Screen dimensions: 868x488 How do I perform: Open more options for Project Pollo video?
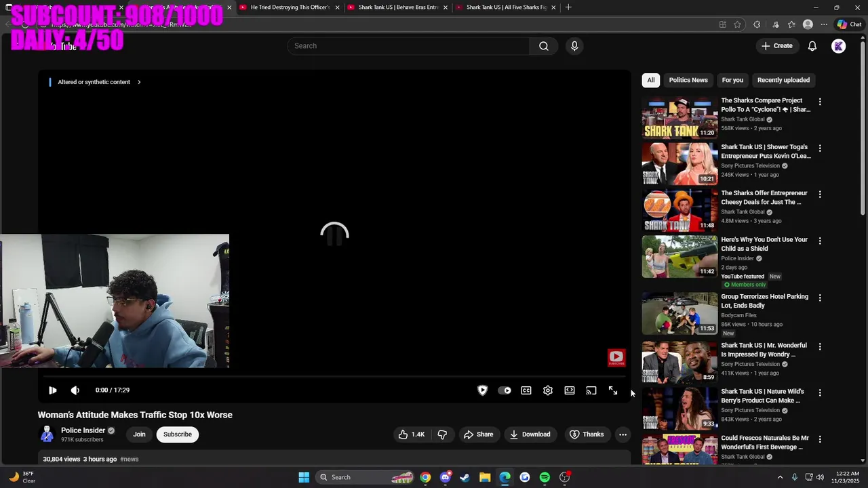820,102
